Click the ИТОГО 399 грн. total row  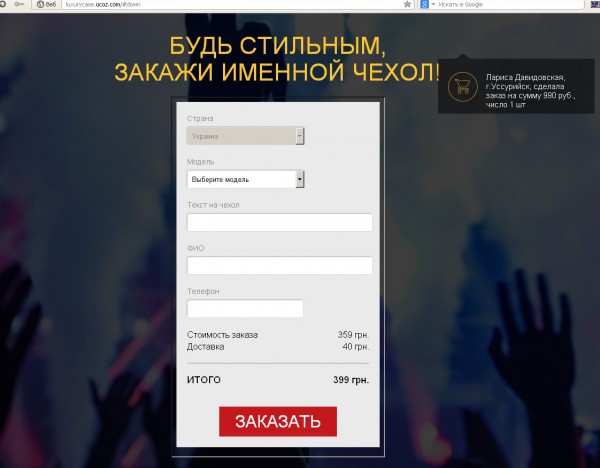[x=278, y=380]
